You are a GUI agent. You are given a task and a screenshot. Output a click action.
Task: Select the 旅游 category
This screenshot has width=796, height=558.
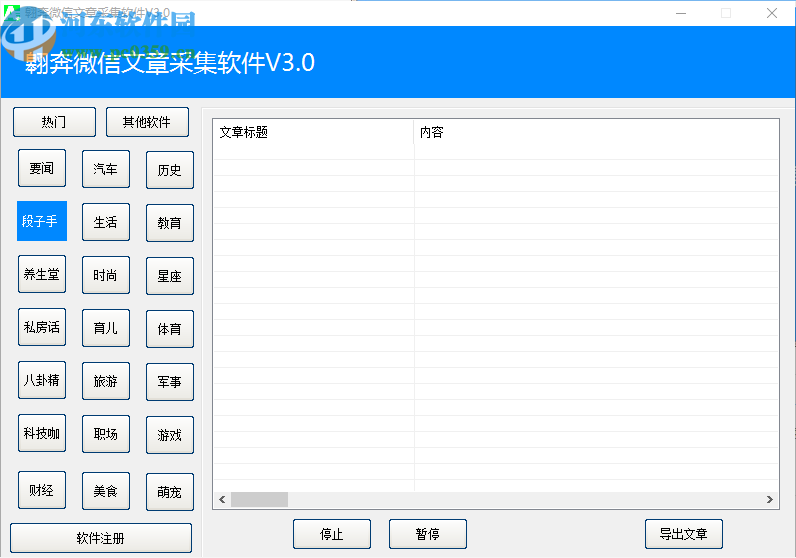(106, 381)
